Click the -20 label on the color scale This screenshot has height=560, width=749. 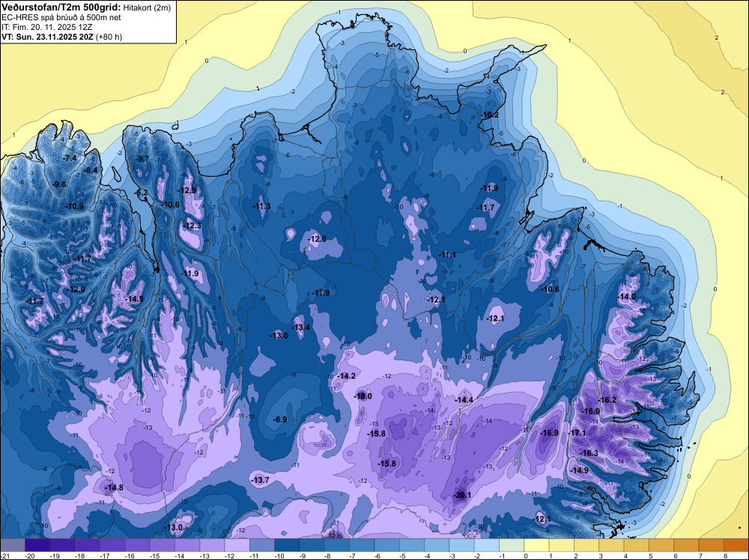(31, 556)
